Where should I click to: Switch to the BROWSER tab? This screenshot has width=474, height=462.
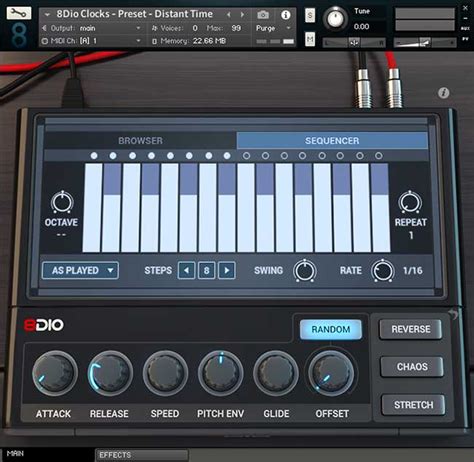coord(140,141)
